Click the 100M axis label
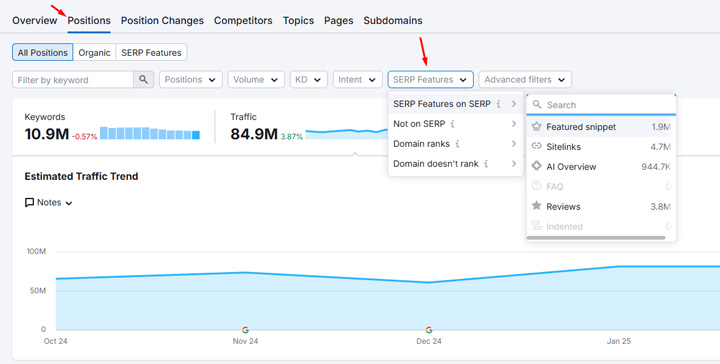Viewport: 720px width, 364px height. (36, 252)
